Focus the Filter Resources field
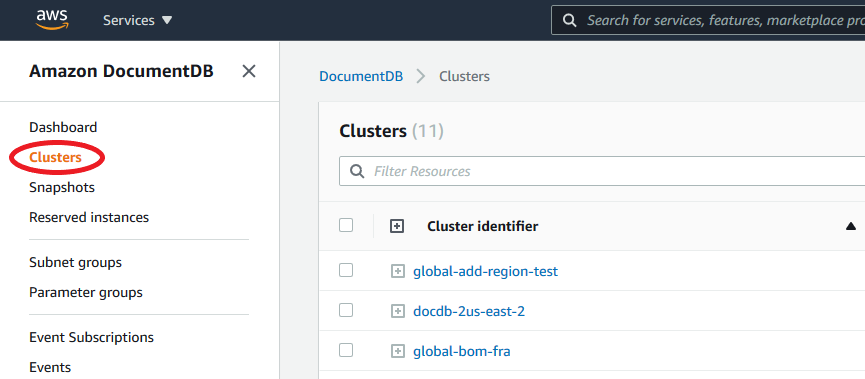Screen dimensions: 865x379 [x=602, y=171]
